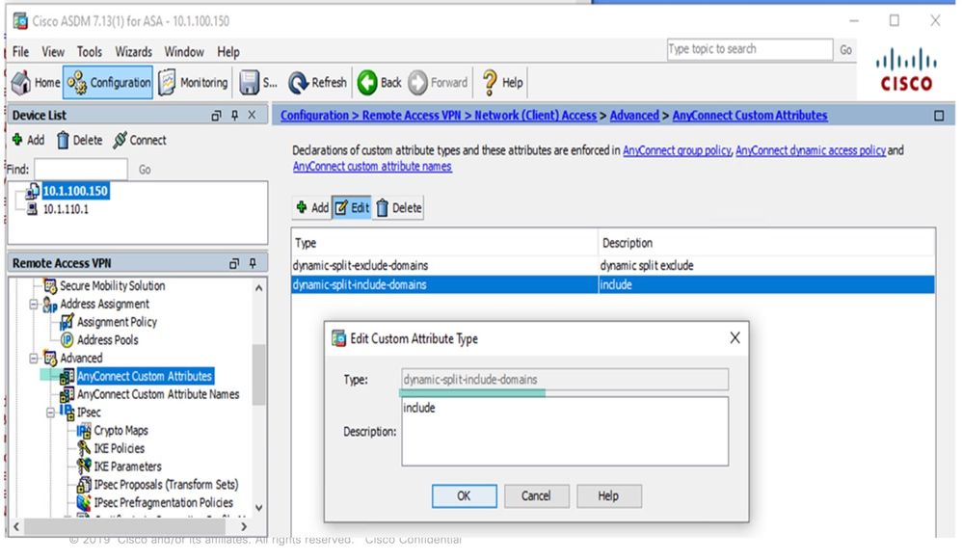The height and width of the screenshot is (560, 962).
Task: Switch to the Configuration view
Action: click(x=108, y=82)
